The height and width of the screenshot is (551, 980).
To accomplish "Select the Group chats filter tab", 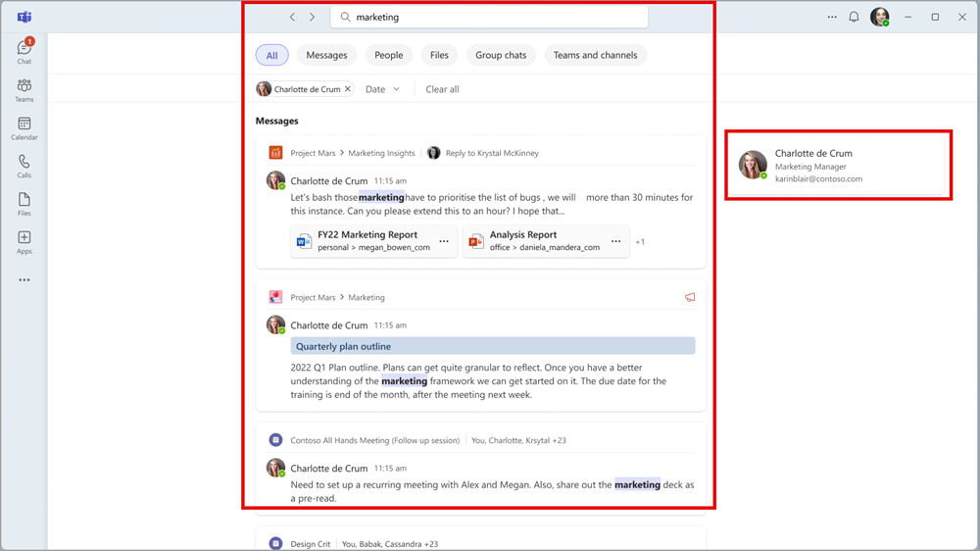I will pyautogui.click(x=501, y=55).
